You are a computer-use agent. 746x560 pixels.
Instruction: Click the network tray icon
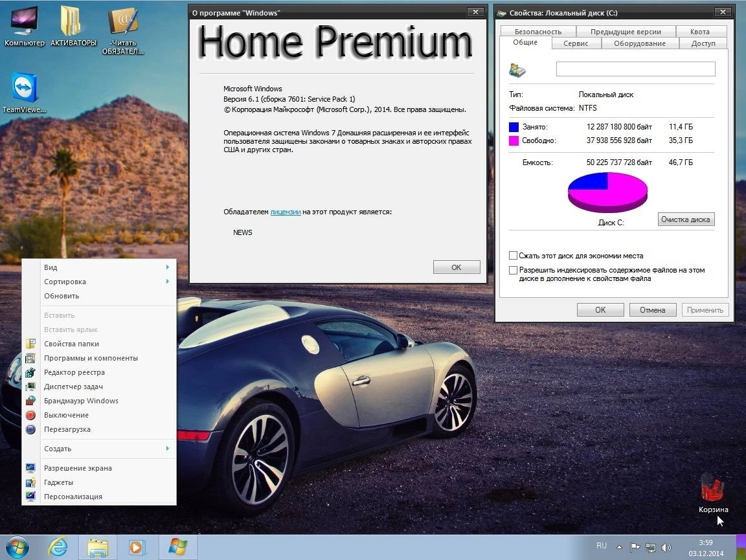pos(650,548)
